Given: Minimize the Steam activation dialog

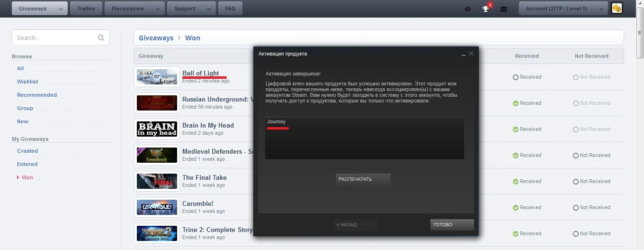Looking at the screenshot, I should click(464, 55).
